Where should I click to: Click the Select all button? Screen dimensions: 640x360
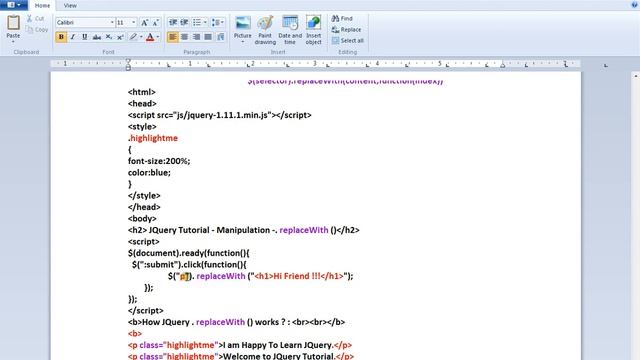(347, 40)
